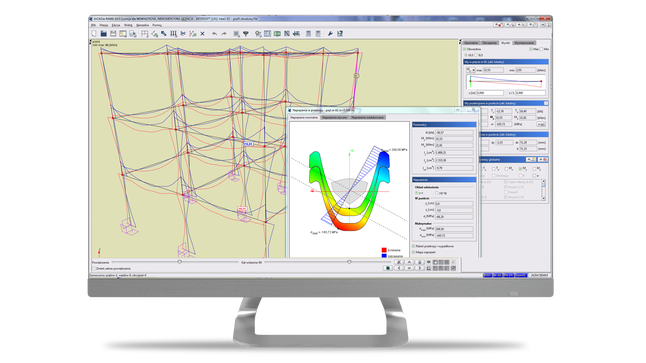Image resolution: width=646 pixels, height=363 pixels.
Task: Click the blue Save disk icon
Action: coord(103,34)
